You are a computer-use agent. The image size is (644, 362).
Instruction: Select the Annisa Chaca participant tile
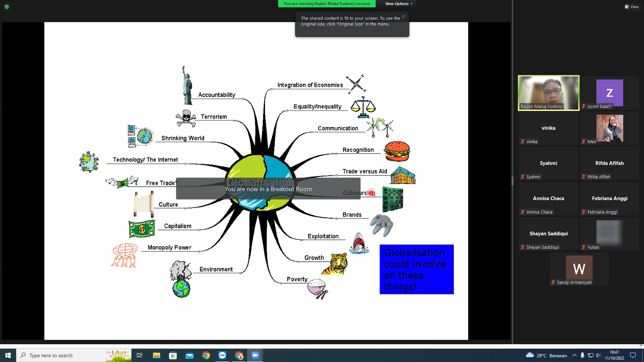(549, 198)
